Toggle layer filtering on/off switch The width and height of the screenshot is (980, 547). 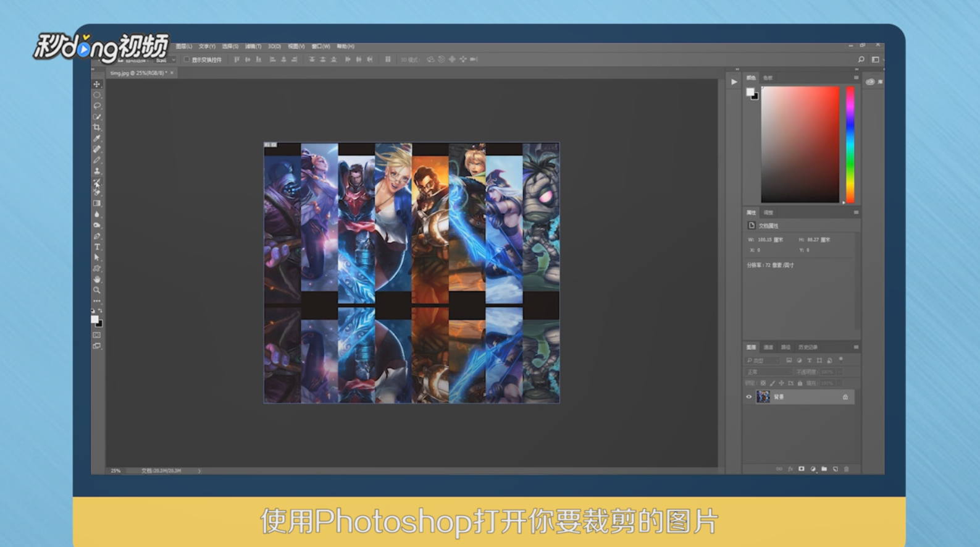point(841,359)
